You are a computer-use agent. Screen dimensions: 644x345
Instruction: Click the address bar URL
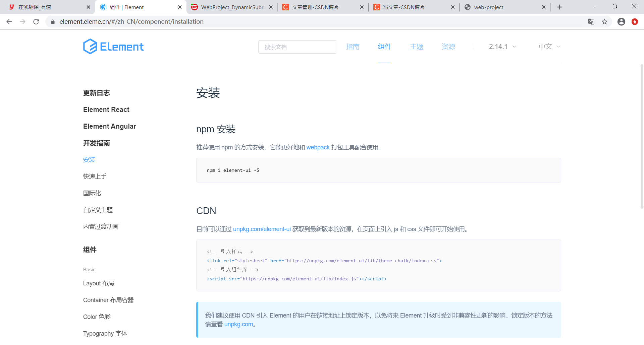(x=131, y=22)
